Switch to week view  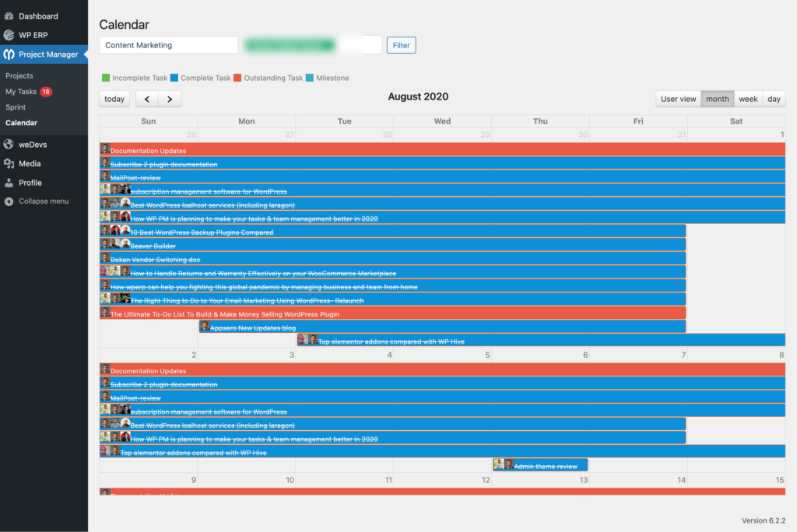[748, 99]
